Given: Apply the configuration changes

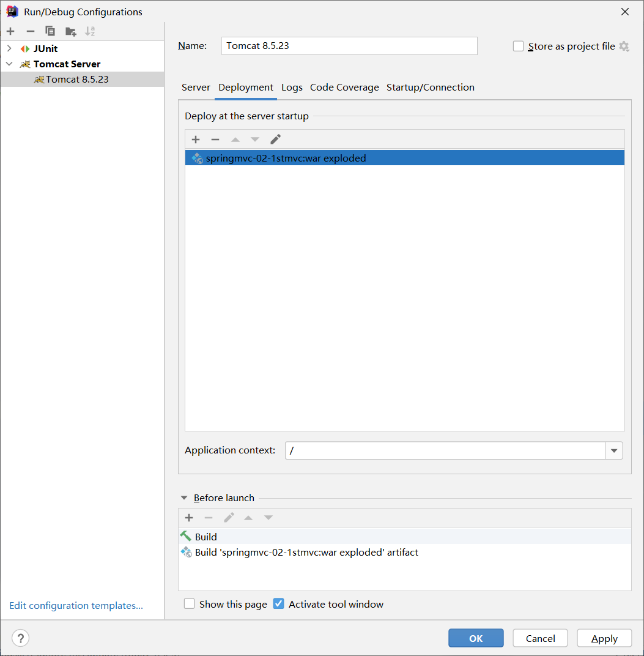Looking at the screenshot, I should 604,638.
